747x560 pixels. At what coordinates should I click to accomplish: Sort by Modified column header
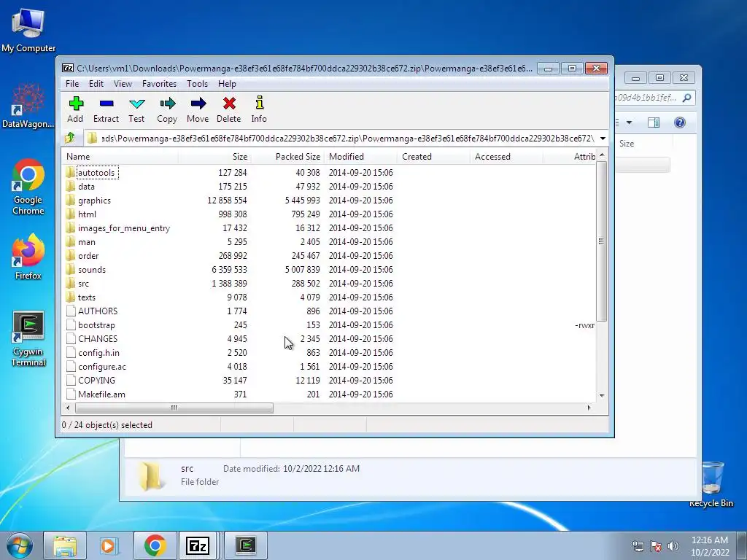(x=360, y=157)
